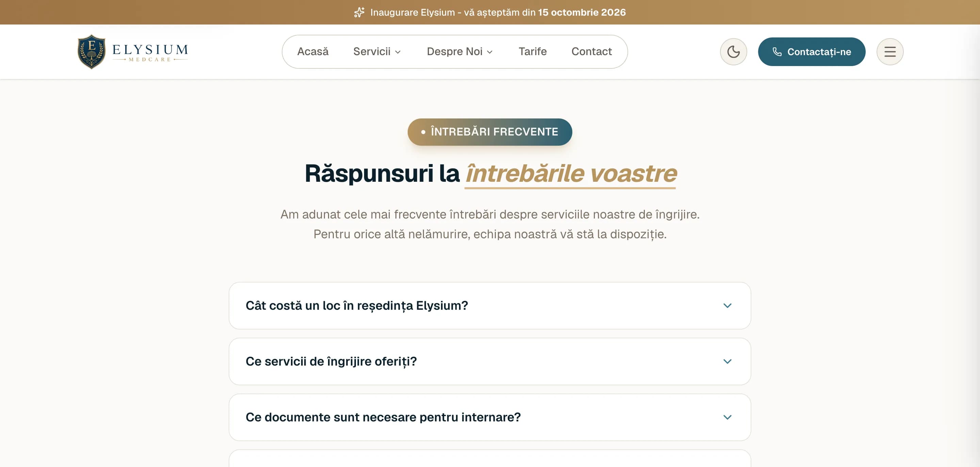The image size is (980, 467).
Task: Open the hamburger menu
Action: [889, 52]
